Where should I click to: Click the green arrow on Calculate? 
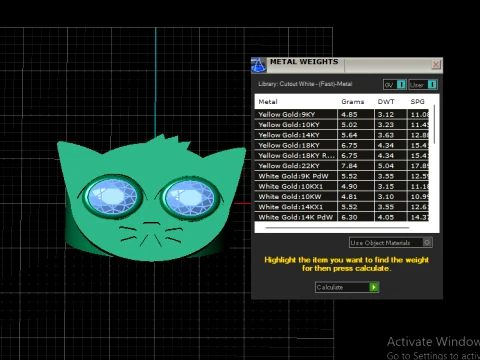(x=374, y=287)
